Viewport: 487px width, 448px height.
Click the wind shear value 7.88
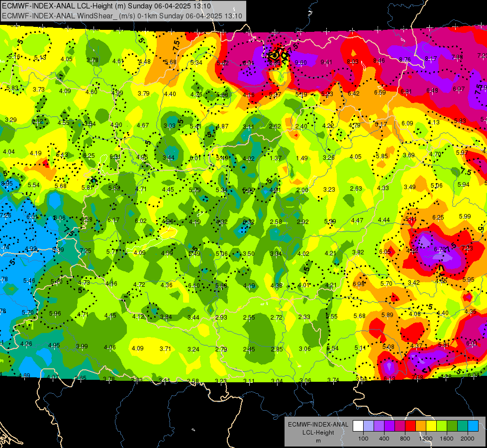pos(457,57)
